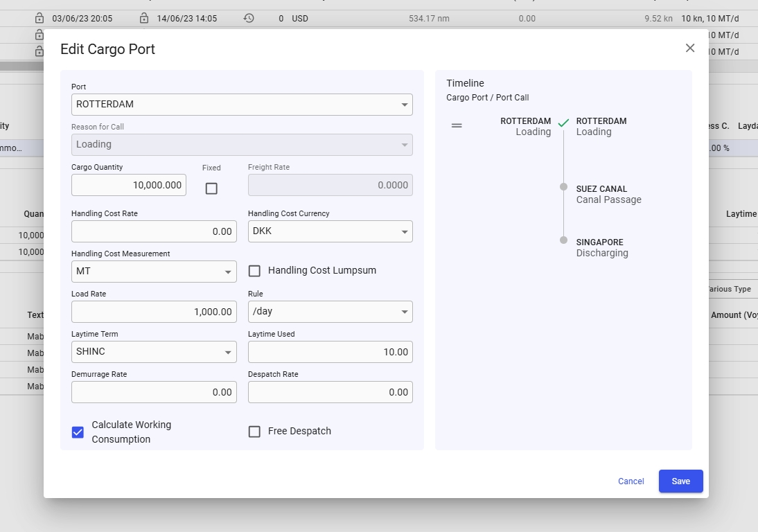Expand the Handling Cost Measurement MT dropdown

point(154,272)
